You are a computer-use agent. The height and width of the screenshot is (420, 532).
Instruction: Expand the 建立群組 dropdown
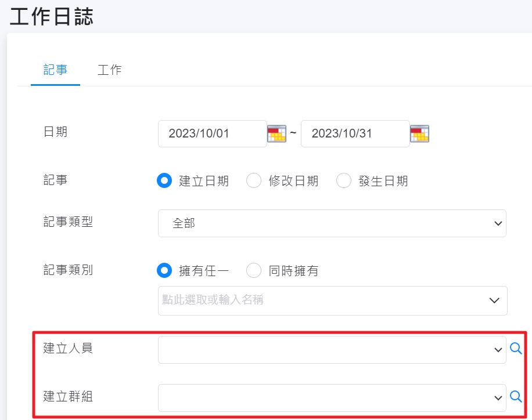[332, 397]
